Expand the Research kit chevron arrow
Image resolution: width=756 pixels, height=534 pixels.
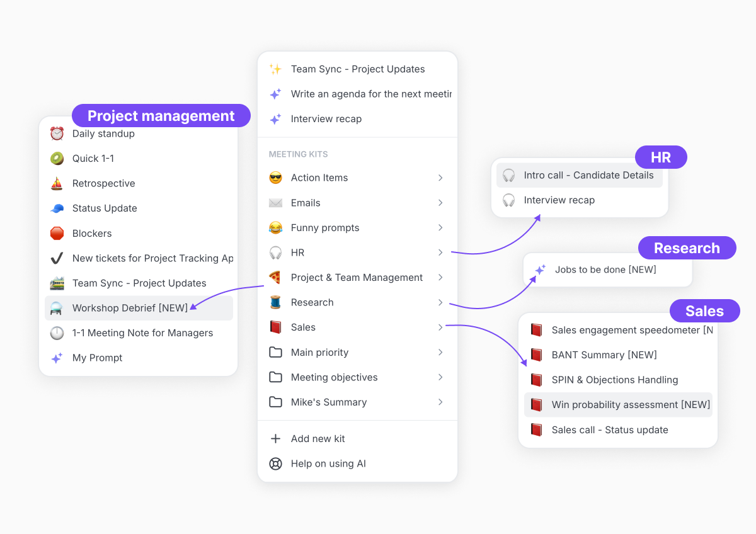coord(440,303)
